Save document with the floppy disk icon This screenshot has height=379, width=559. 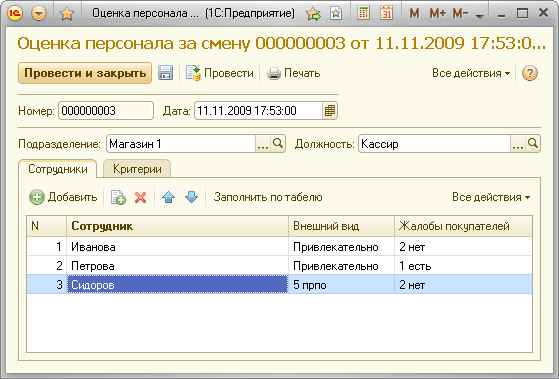[x=165, y=73]
